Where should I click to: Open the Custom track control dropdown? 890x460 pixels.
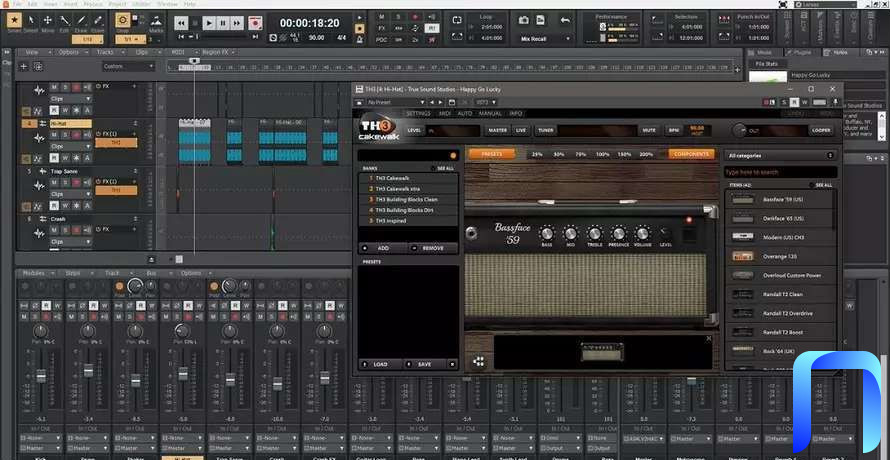(128, 66)
